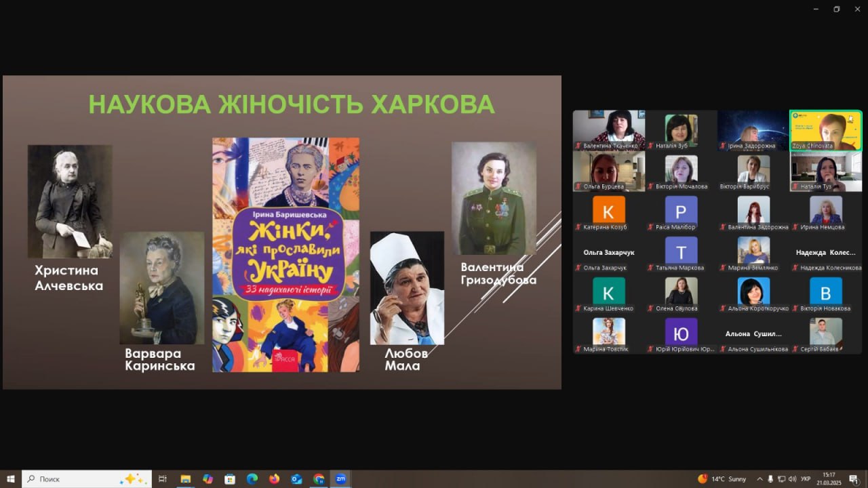
Task: Open network settings tray icon
Action: (x=781, y=479)
